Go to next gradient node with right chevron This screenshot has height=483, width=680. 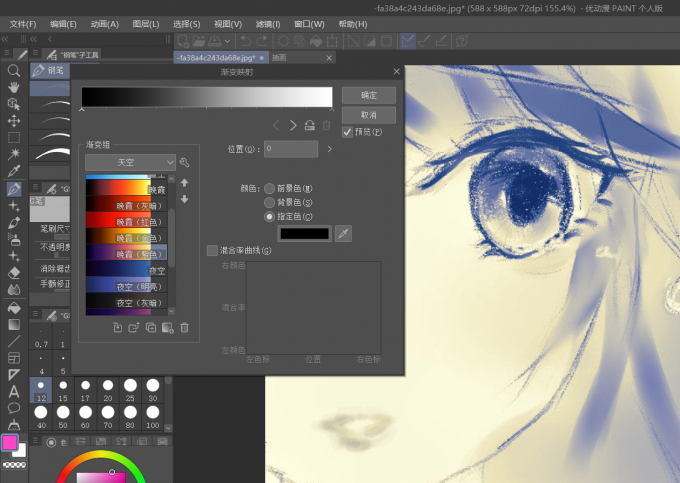293,125
